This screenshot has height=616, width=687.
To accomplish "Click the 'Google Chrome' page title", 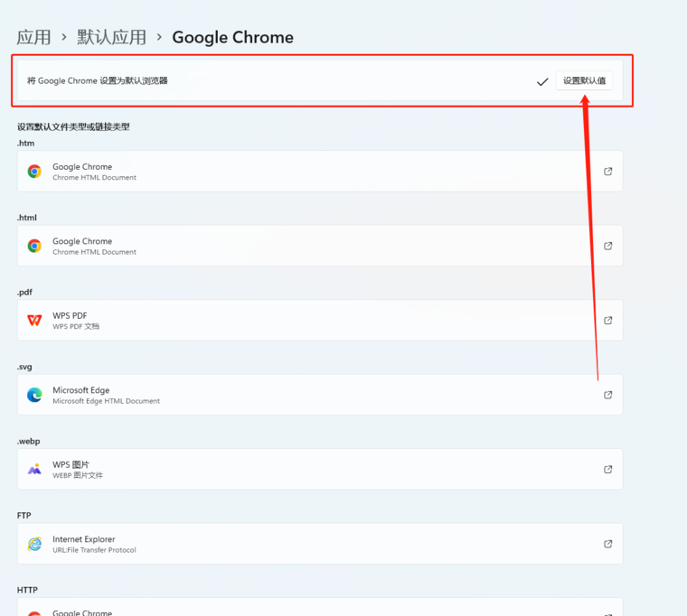I will (x=232, y=38).
